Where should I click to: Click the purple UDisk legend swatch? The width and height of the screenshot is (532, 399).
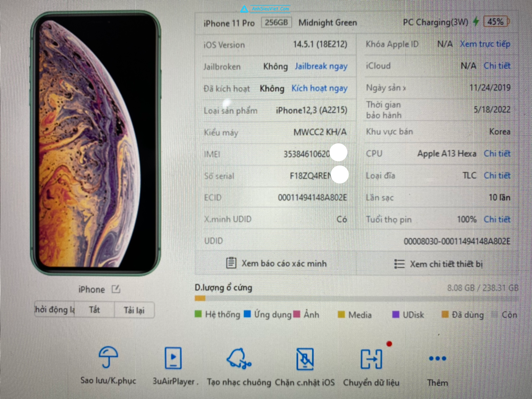(x=395, y=314)
